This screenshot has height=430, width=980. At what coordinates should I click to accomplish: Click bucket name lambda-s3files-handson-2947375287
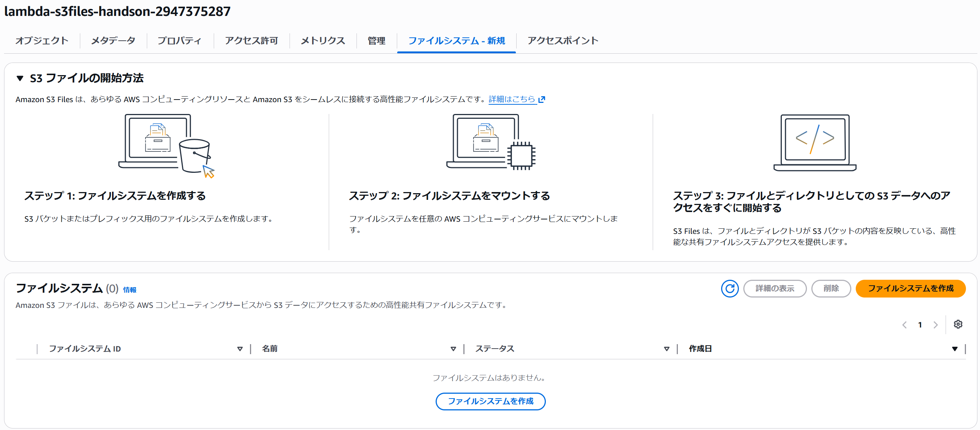pyautogui.click(x=117, y=11)
